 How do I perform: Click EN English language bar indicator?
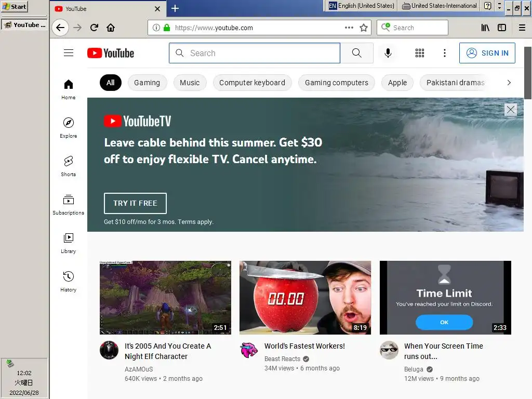point(362,6)
